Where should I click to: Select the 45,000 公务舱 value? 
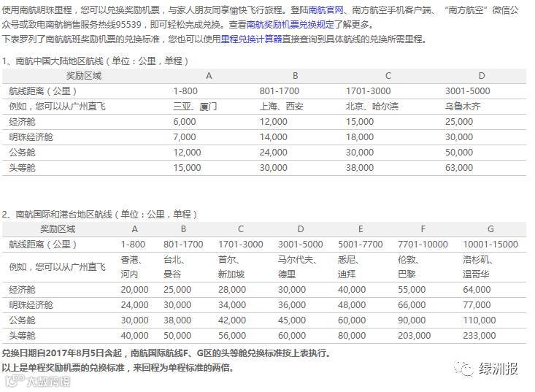292,320
